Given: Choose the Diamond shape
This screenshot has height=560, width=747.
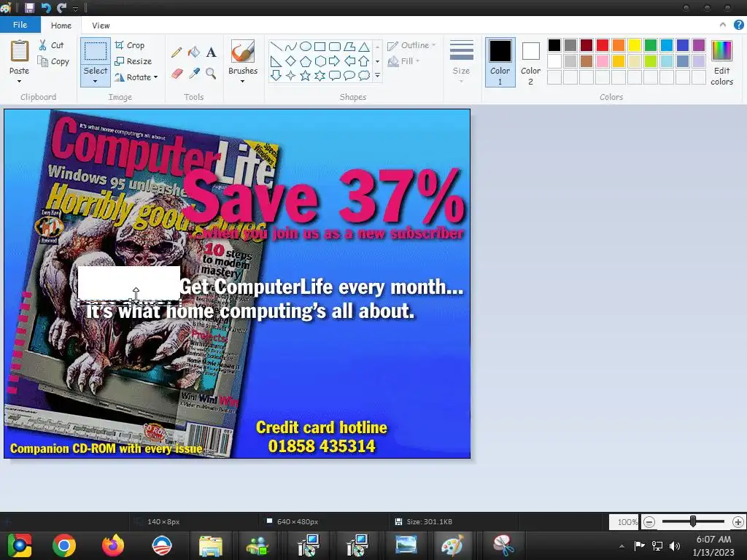Looking at the screenshot, I should tap(290, 61).
